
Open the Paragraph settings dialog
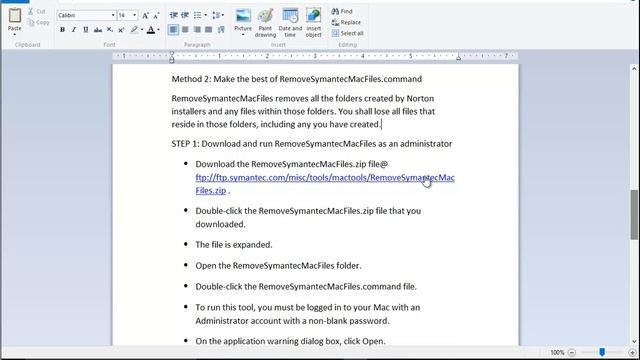(x=221, y=29)
